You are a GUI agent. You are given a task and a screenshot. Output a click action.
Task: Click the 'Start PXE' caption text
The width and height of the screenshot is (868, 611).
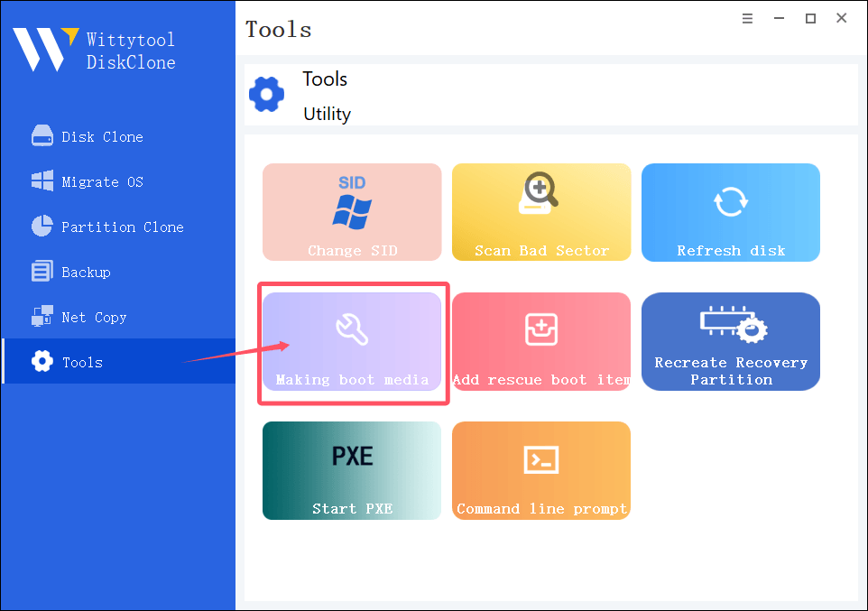click(x=353, y=509)
